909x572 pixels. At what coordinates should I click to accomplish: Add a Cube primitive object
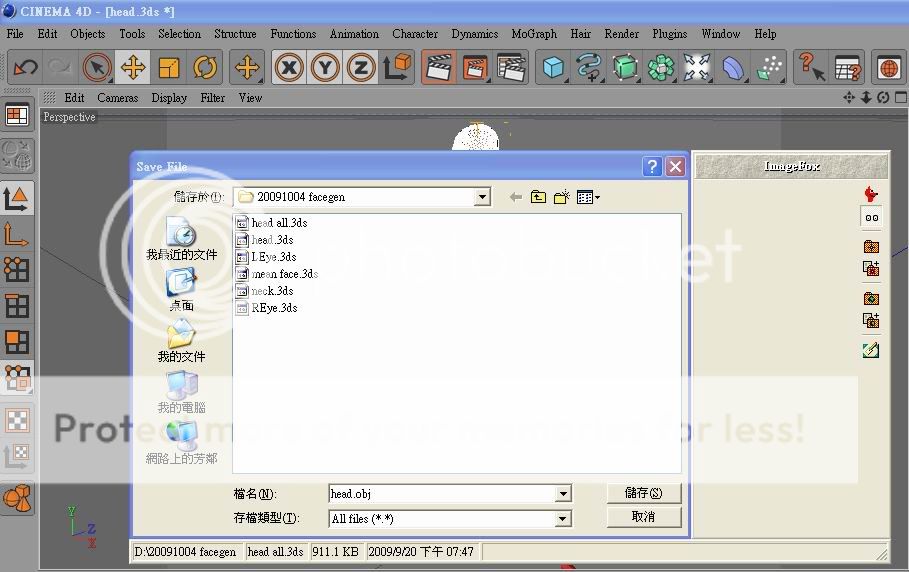point(552,68)
